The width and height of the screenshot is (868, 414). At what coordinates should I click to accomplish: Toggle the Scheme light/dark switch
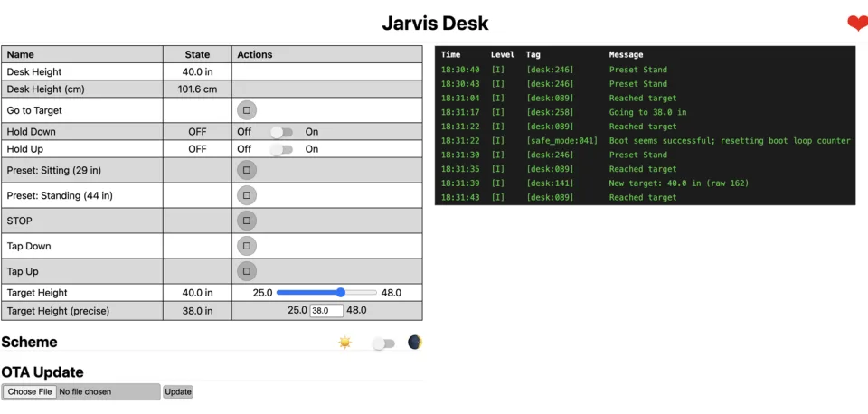click(383, 343)
